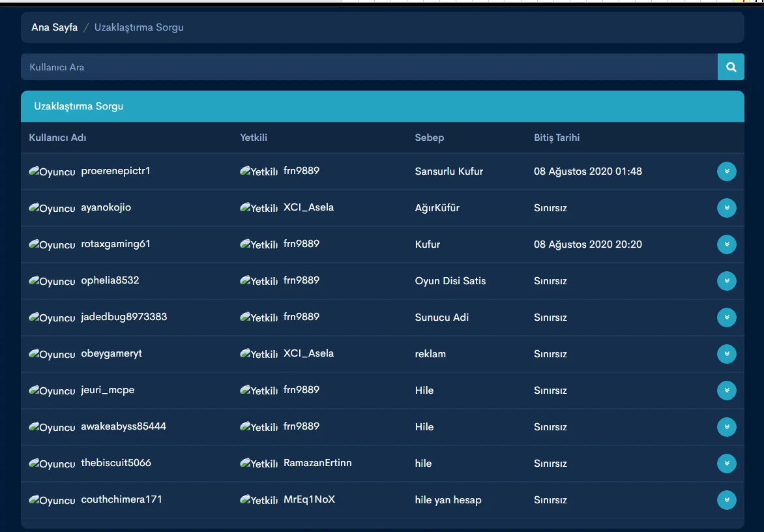Screen dimensions: 764x532
Task: Open player profile ayanokojio
Action: click(106, 207)
